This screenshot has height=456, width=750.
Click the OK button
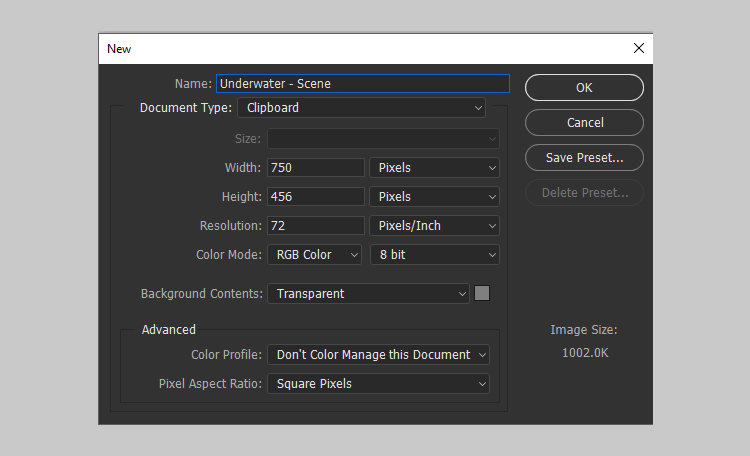click(584, 88)
